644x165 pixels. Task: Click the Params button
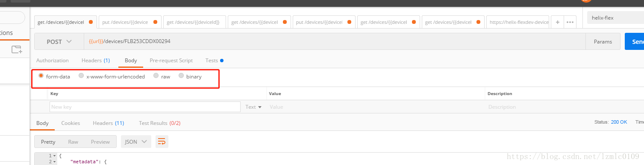(603, 42)
